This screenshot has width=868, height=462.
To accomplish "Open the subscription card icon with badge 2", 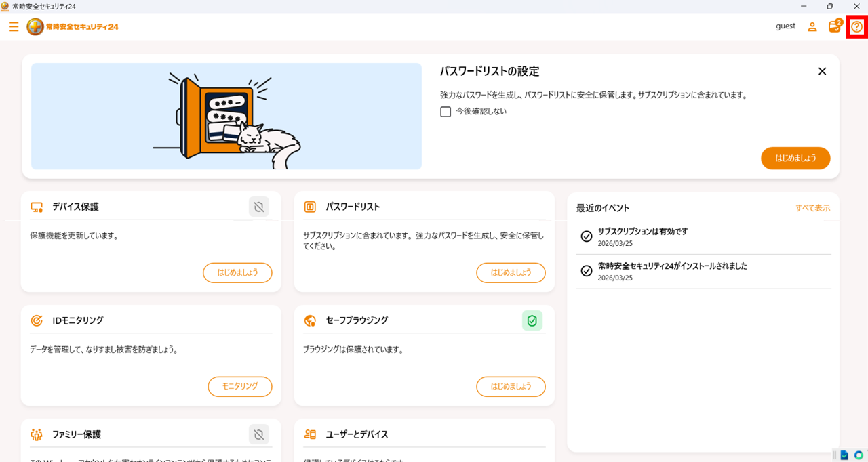I will click(x=834, y=26).
